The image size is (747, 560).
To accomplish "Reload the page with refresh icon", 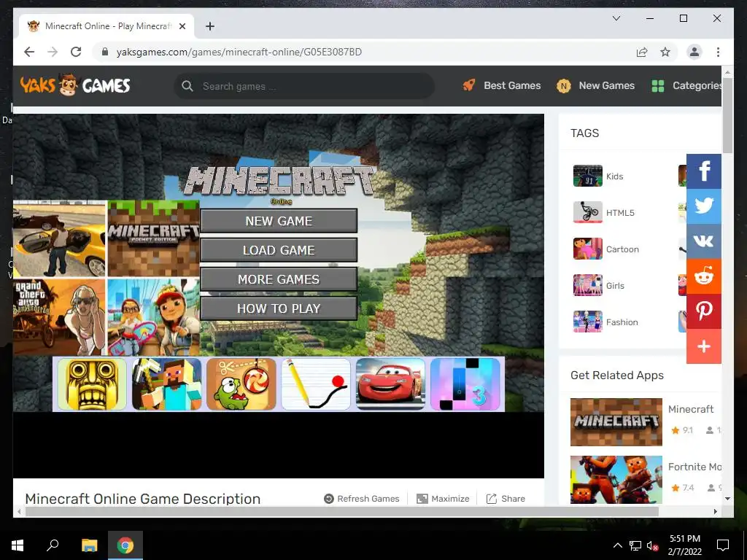I will (76, 52).
